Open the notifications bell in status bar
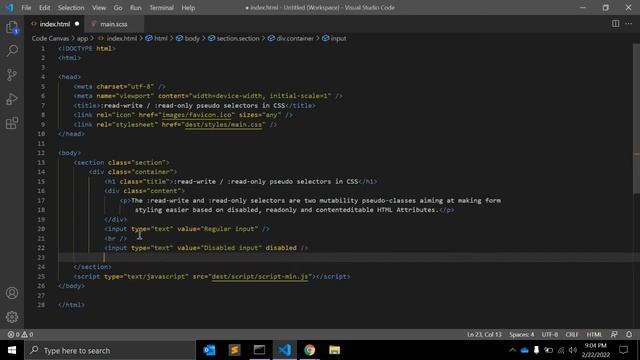Viewport: 640px width, 360px height. [629, 334]
